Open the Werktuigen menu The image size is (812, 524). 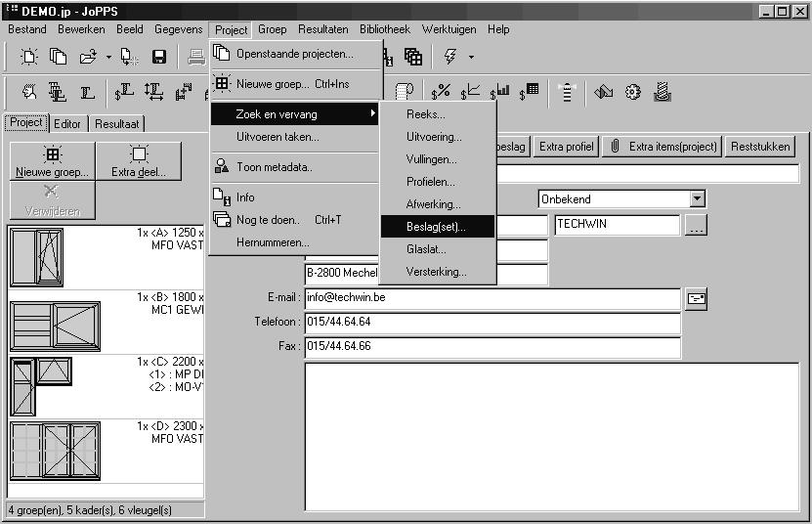[x=449, y=29]
